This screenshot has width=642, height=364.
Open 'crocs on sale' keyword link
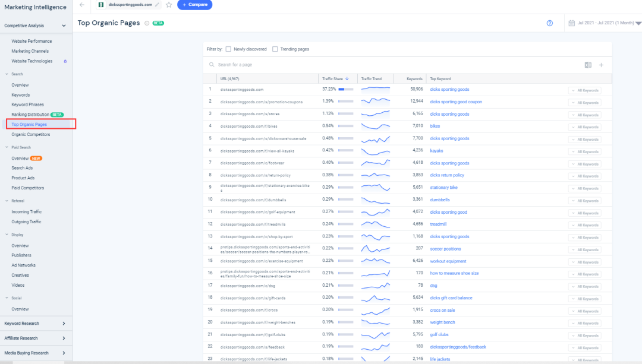443,311
